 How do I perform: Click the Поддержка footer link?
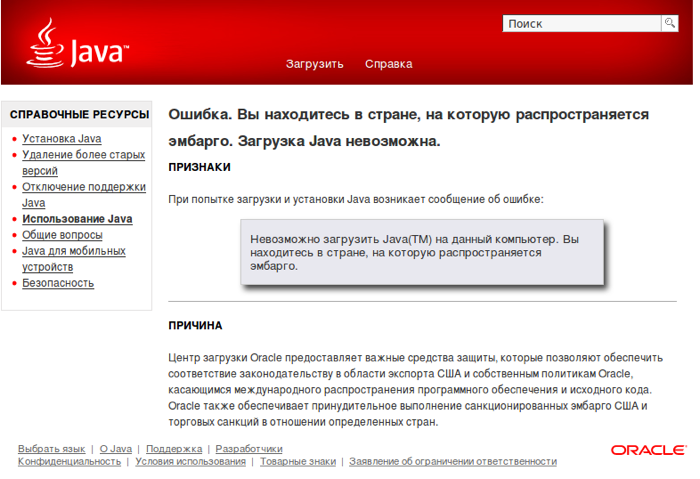[174, 449]
